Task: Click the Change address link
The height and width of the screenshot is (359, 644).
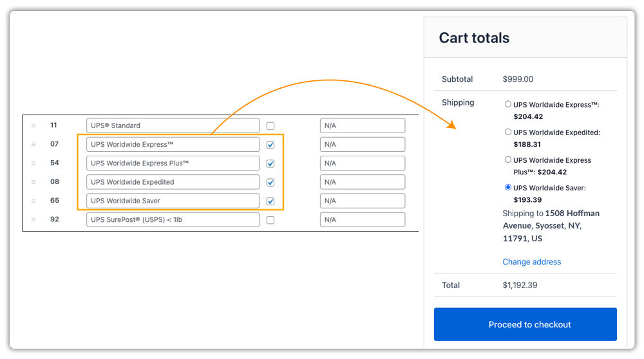Action: [531, 262]
